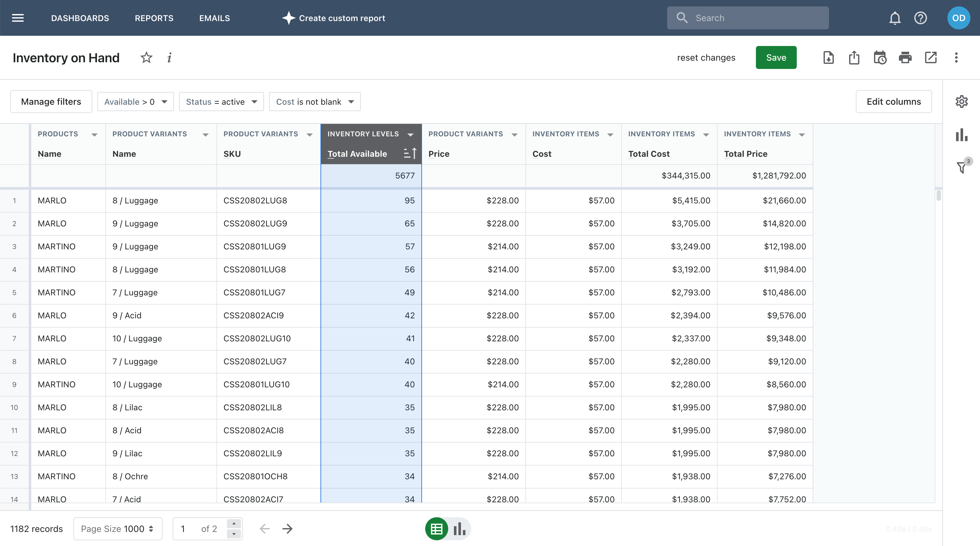Click the download/export icon
Screen dimensions: 980x546
[x=828, y=57]
